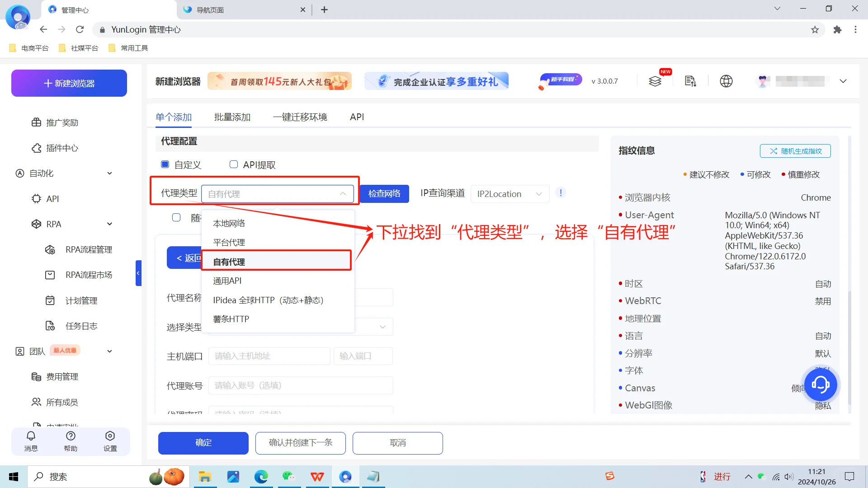Click the 检查网络 button

[x=384, y=193]
